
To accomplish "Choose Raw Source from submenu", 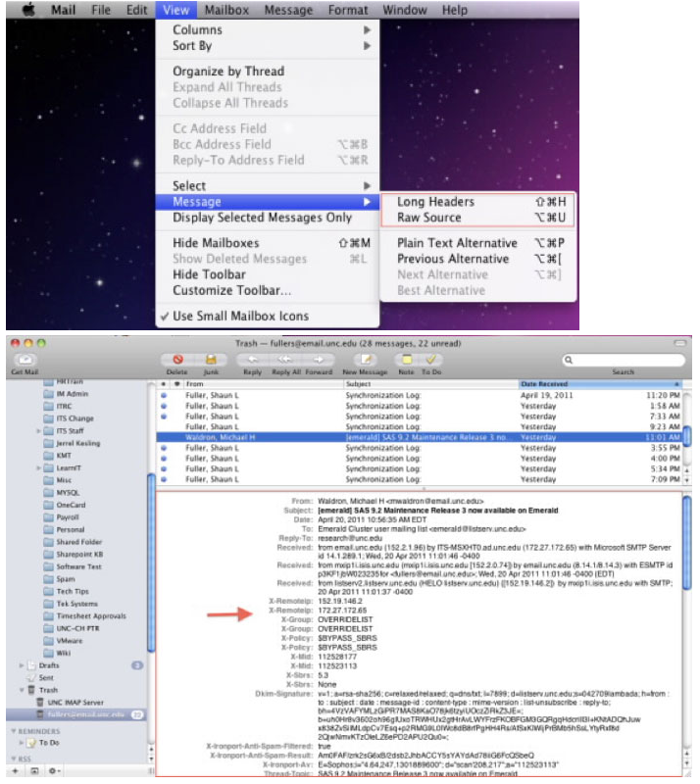I will coord(477,218).
